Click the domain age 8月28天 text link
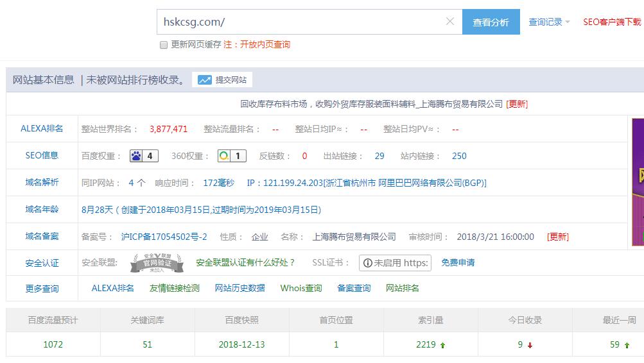Screen dimensions: 644x363 click(201, 210)
